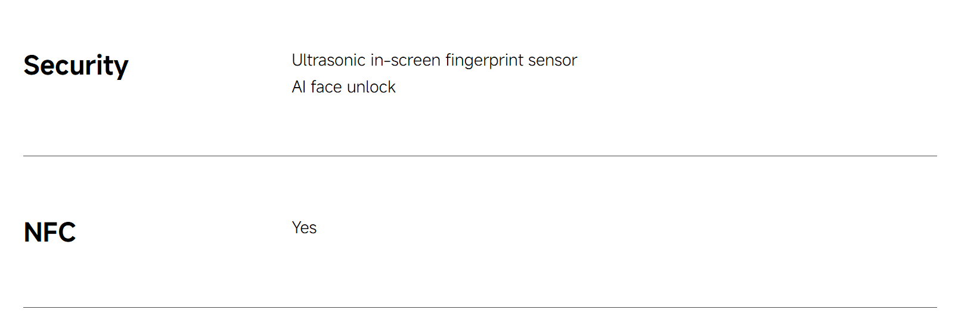Click the letter N in NFC

point(33,233)
